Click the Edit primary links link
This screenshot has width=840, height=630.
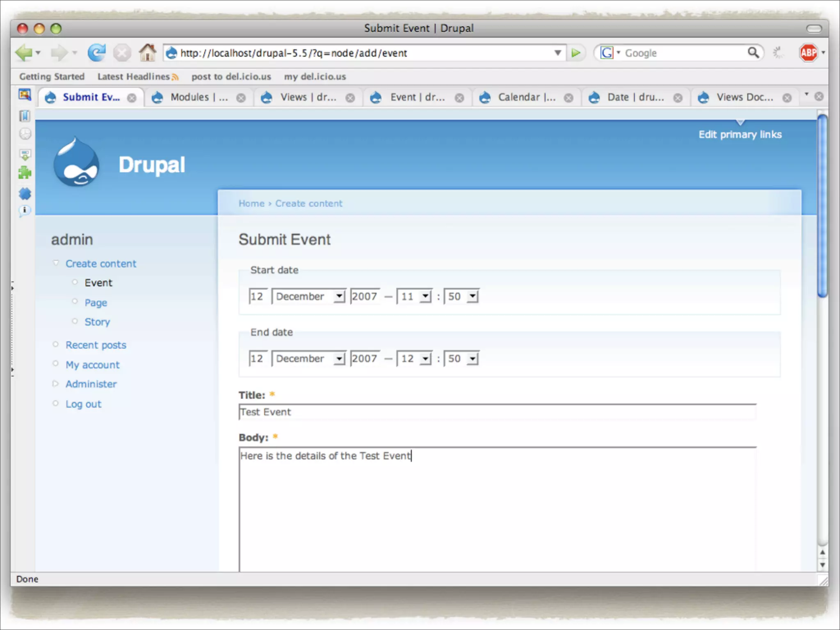point(740,135)
